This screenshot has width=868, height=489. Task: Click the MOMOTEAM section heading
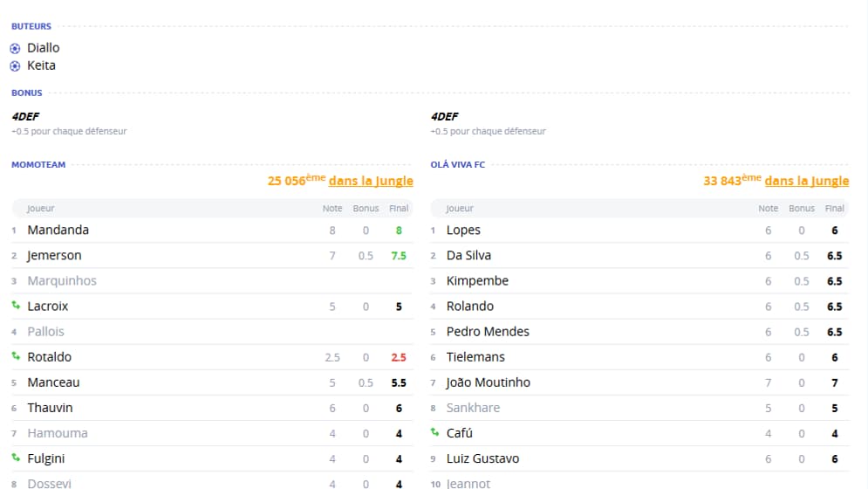[x=38, y=165]
